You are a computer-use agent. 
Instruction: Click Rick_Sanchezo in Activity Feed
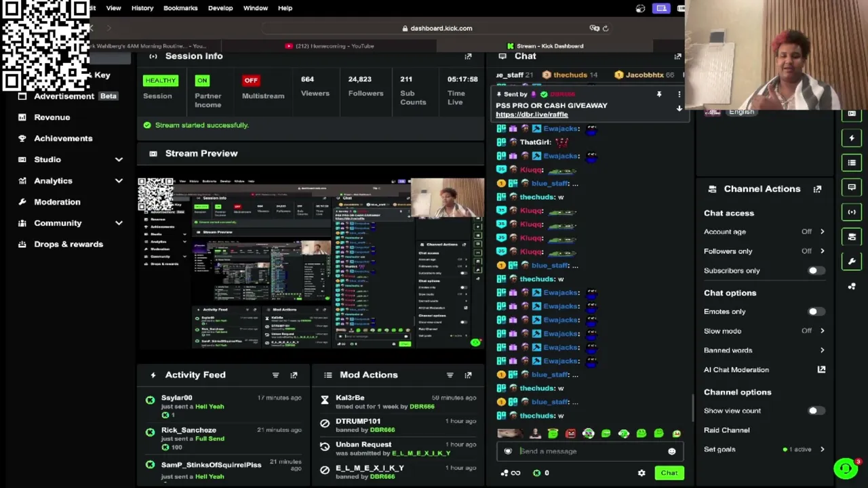pos(189,430)
